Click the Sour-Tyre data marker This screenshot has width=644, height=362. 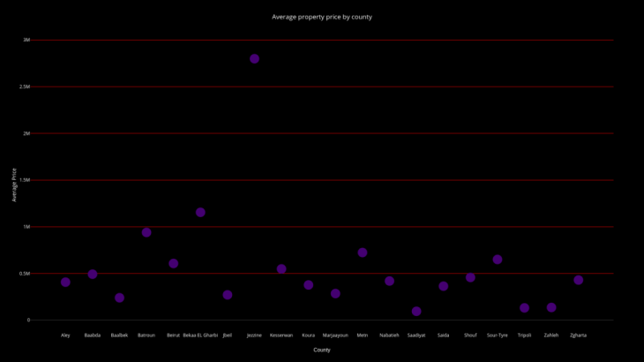tap(497, 260)
